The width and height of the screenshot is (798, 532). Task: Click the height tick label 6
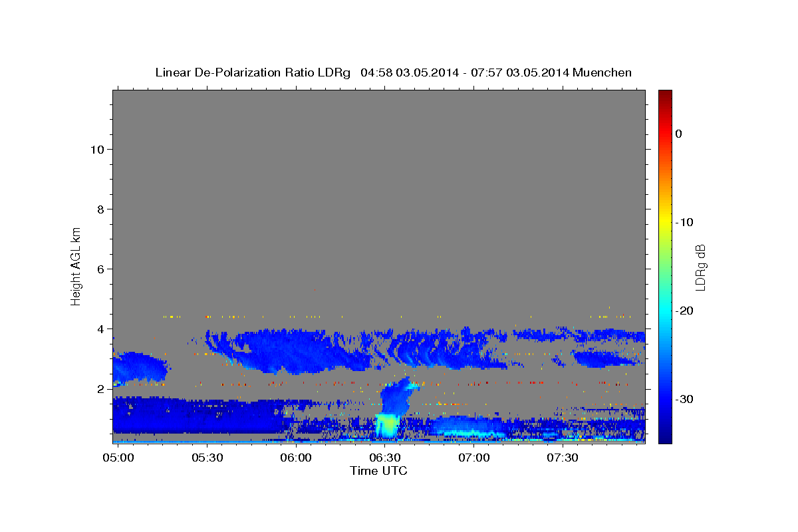click(x=101, y=269)
